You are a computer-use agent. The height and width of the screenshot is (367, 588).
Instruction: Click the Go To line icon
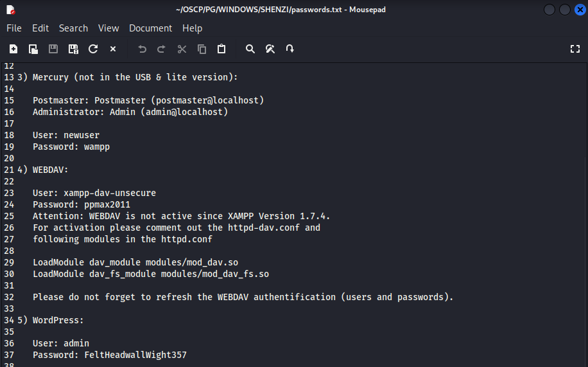coord(290,49)
